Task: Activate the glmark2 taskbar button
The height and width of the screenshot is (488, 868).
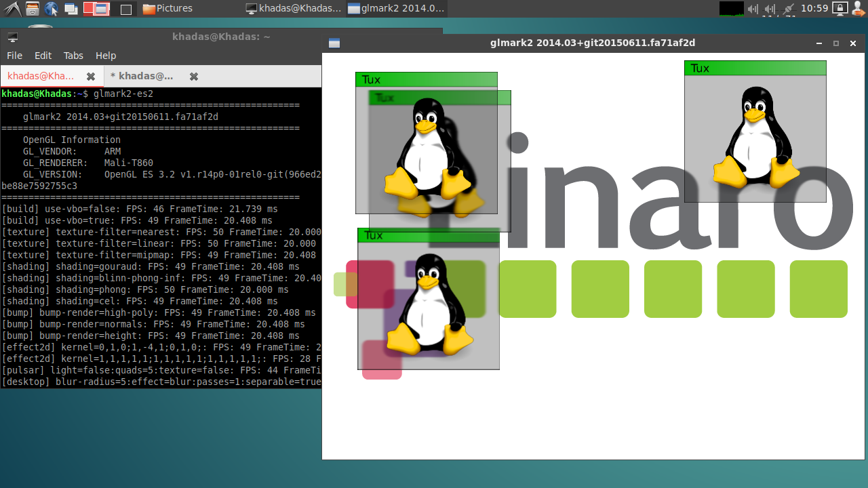Action: click(396, 9)
